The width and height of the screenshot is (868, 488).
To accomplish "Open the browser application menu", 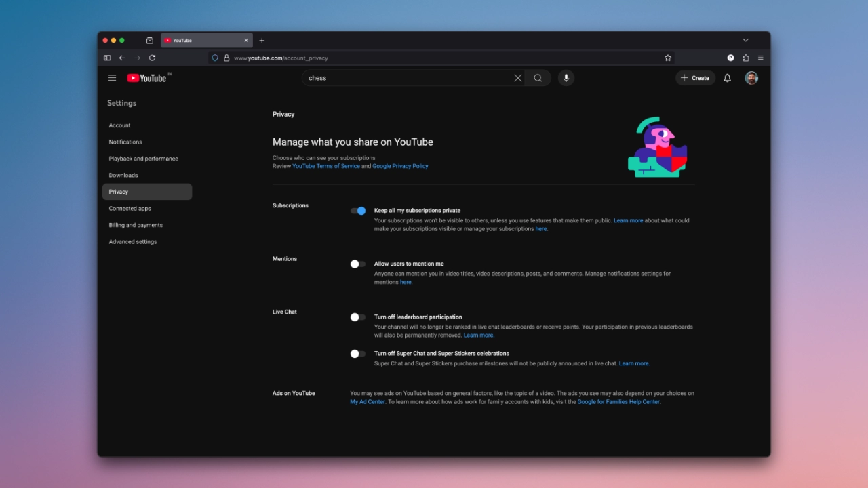I will coord(760,58).
